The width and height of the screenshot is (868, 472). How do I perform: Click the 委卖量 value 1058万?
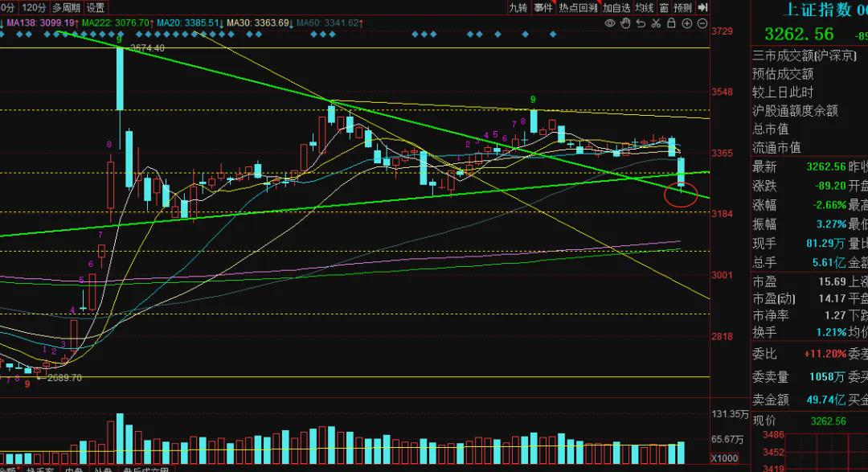point(827,376)
